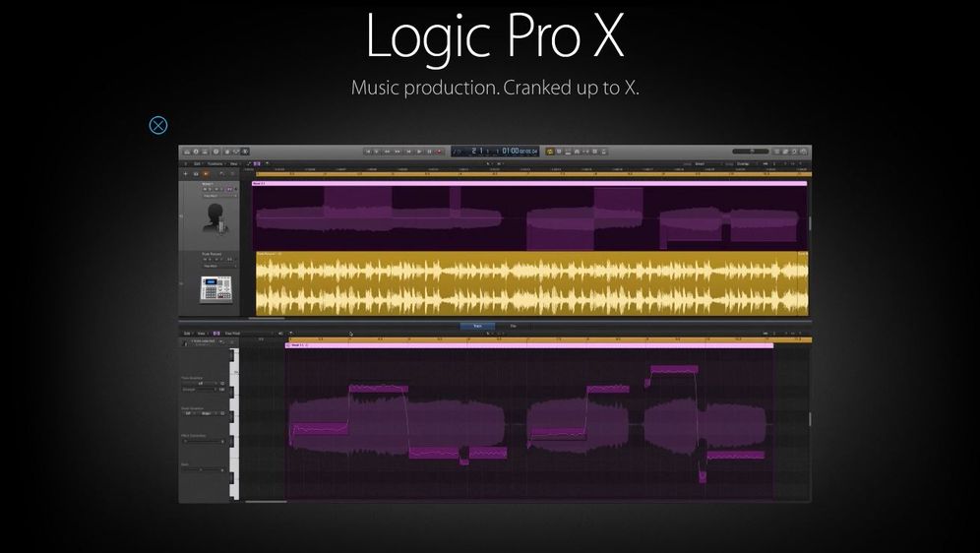Open the Time Quantize dropdown in the editor inspector
980x553 pixels.
point(200,383)
